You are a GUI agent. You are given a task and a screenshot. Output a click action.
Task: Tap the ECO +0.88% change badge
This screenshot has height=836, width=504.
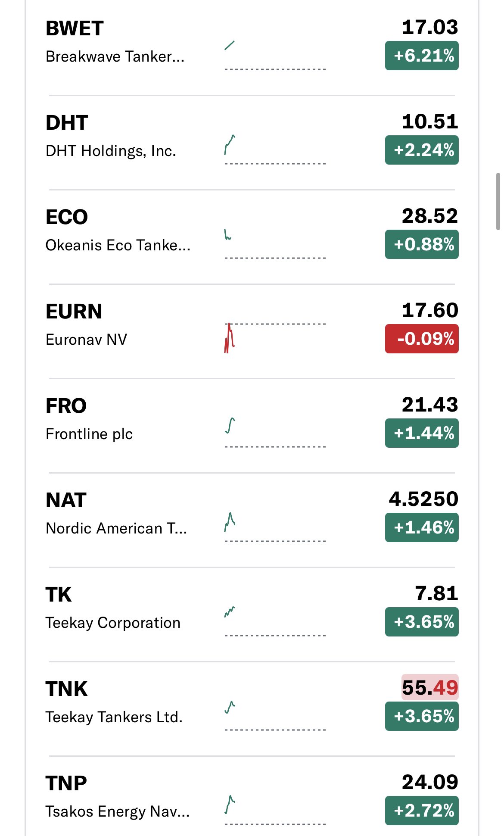422,244
